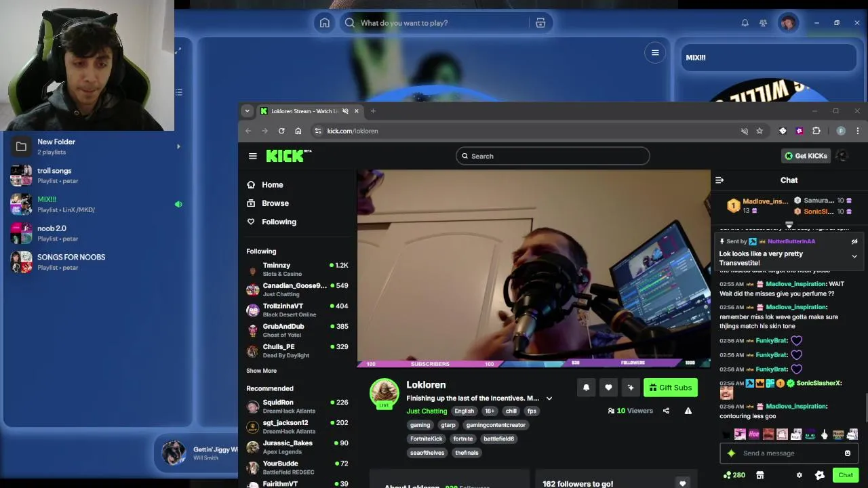This screenshot has width=868, height=488.
Task: Hide the pinned chat message
Action: pos(854,241)
